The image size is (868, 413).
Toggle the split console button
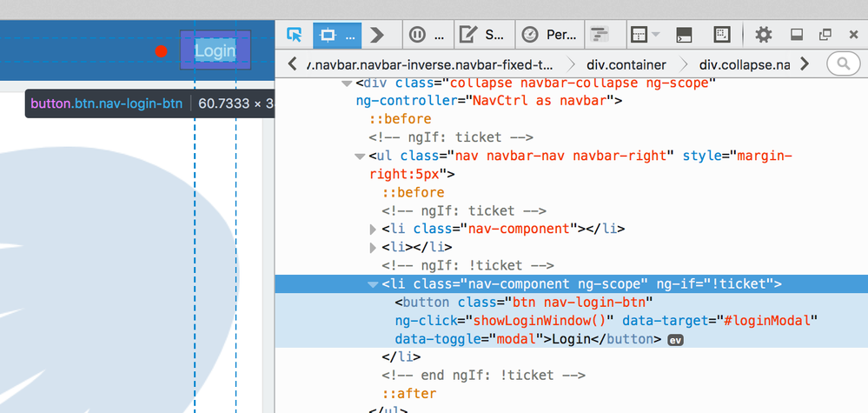coord(684,35)
